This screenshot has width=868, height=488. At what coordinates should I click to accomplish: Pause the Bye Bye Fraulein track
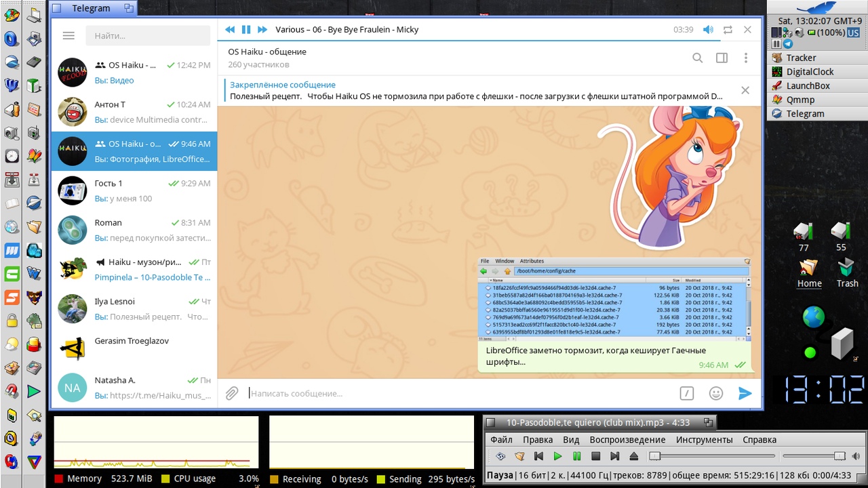(246, 30)
